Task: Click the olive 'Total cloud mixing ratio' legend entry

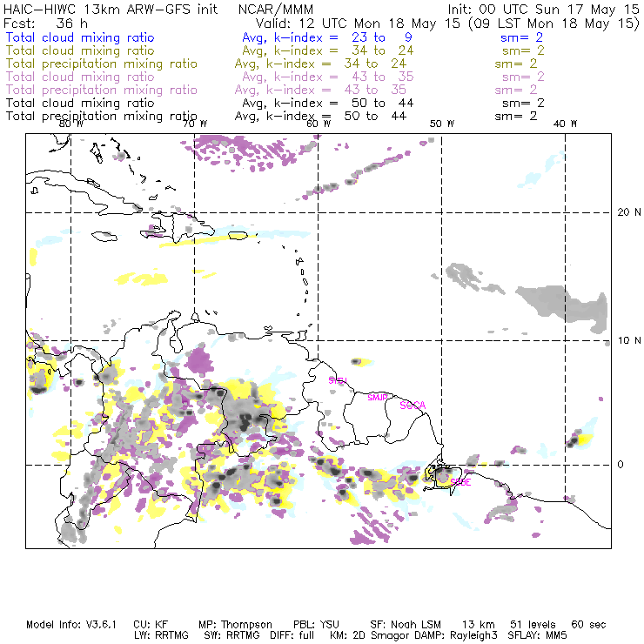Action: pyautogui.click(x=80, y=50)
